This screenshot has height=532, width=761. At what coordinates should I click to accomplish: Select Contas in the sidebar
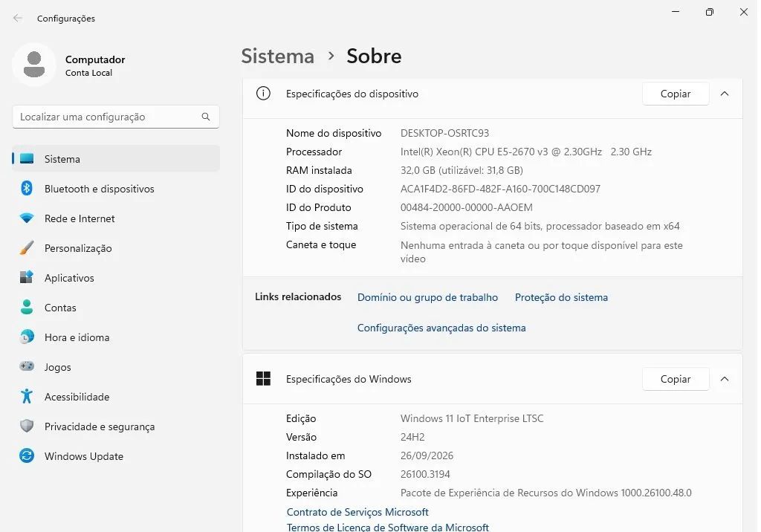click(x=116, y=307)
